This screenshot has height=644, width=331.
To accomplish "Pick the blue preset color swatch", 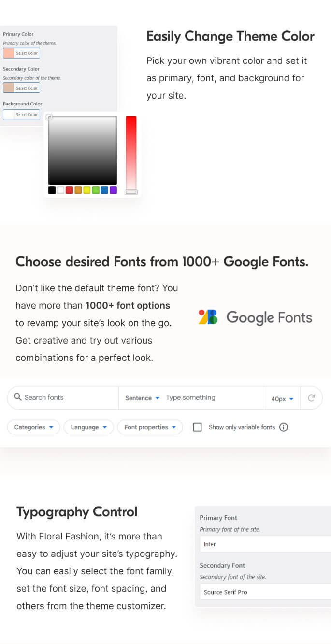I will (x=104, y=190).
